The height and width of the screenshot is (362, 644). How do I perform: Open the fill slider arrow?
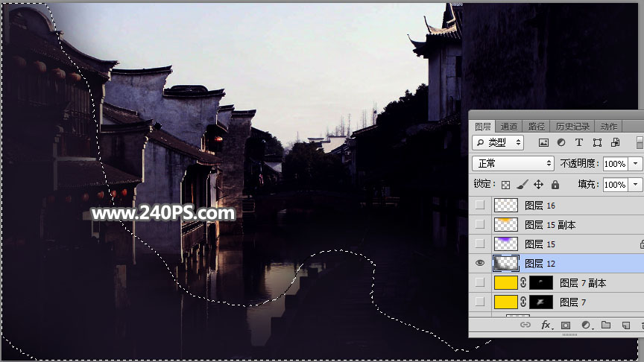pos(635,185)
